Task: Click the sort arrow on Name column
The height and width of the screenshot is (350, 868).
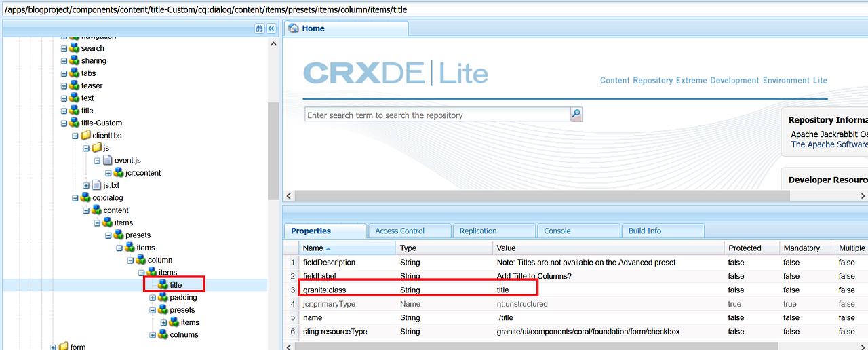Action: click(x=329, y=248)
